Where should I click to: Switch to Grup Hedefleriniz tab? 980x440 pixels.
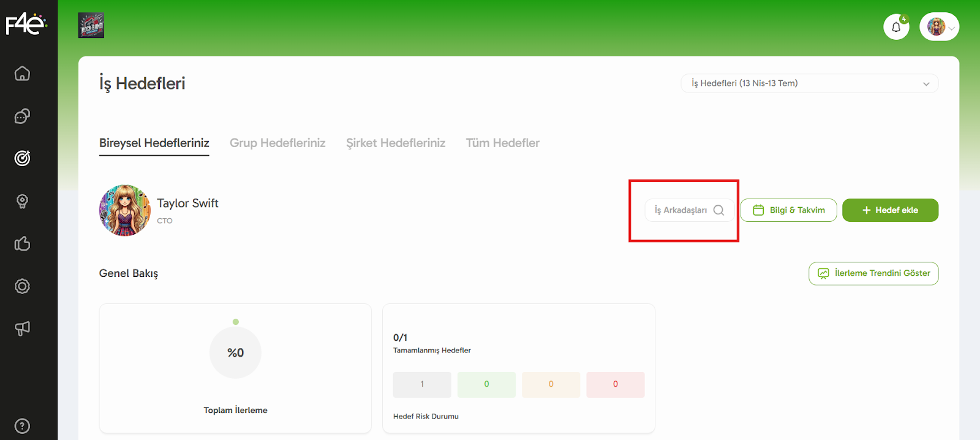point(277,143)
